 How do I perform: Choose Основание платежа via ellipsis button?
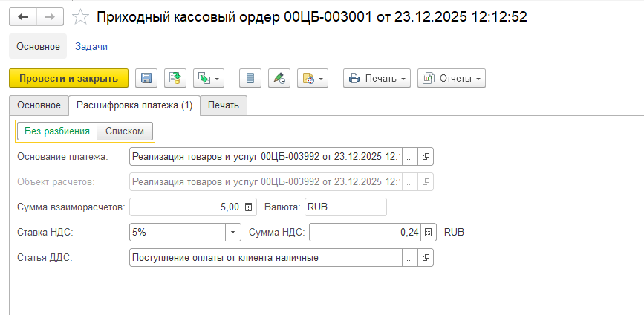click(x=410, y=157)
